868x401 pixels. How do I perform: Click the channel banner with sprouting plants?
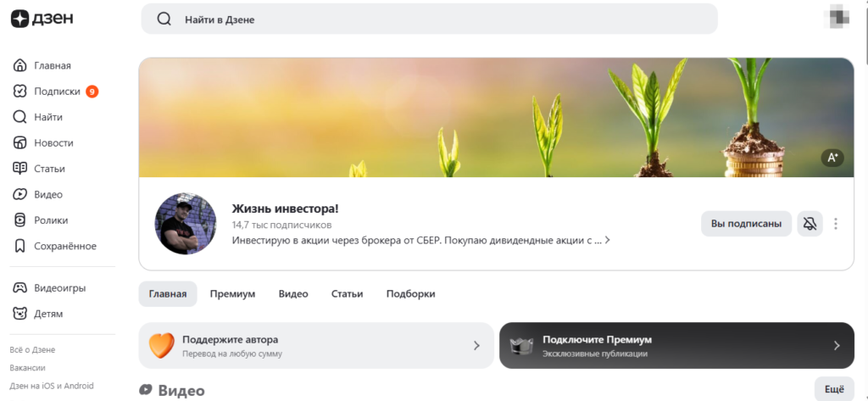496,118
